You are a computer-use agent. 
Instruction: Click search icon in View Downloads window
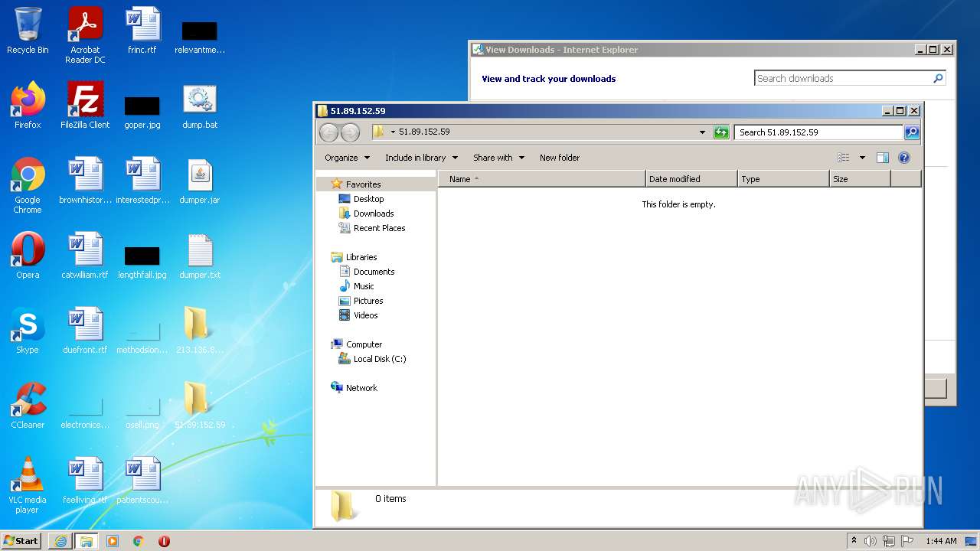click(938, 78)
